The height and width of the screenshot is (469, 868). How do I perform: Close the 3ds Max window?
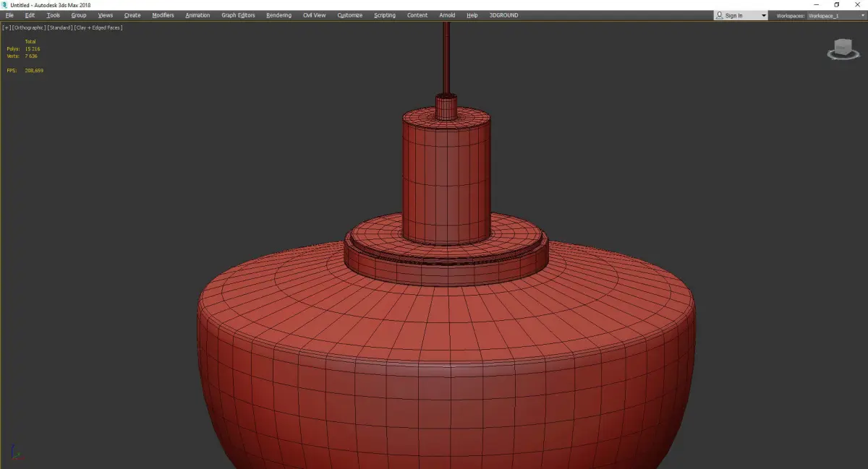(857, 4)
